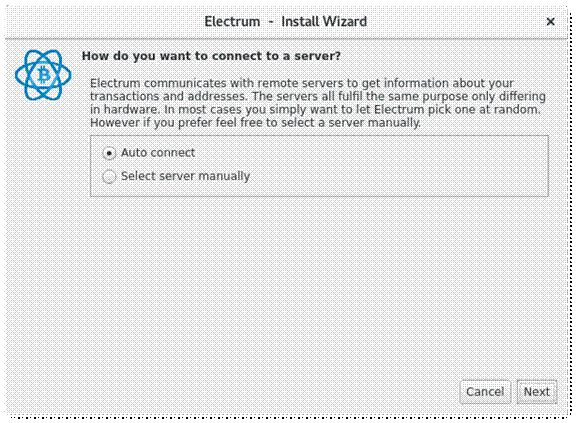The width and height of the screenshot is (576, 423).
Task: Click the Electrum atom logo icon
Action: pyautogui.click(x=43, y=75)
